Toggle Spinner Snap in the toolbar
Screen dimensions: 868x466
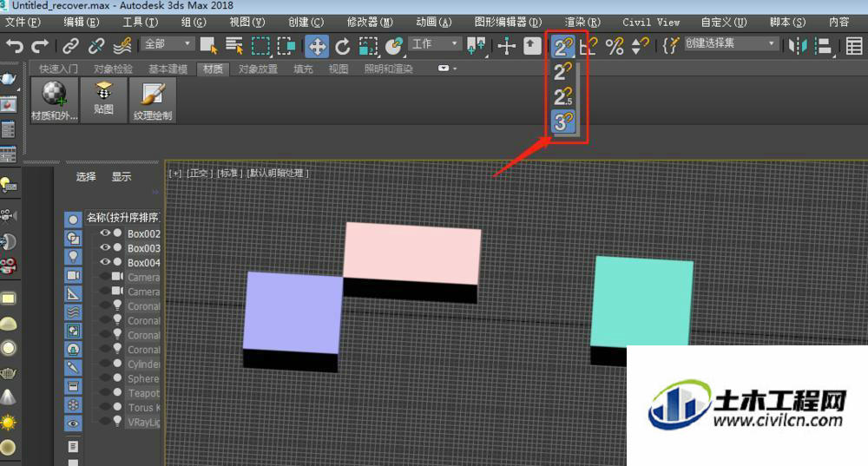tap(640, 45)
